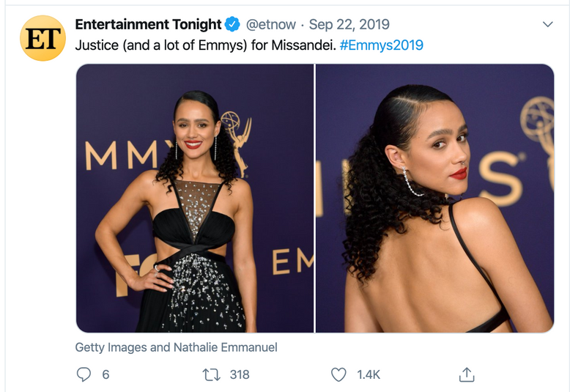Screen dimensions: 570x392
Task: Click the @etnow handle
Action: (270, 24)
